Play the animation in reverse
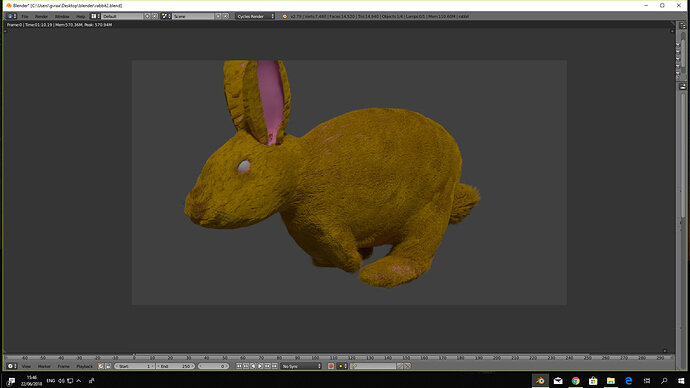Image resolution: width=690 pixels, height=388 pixels. pos(253,366)
